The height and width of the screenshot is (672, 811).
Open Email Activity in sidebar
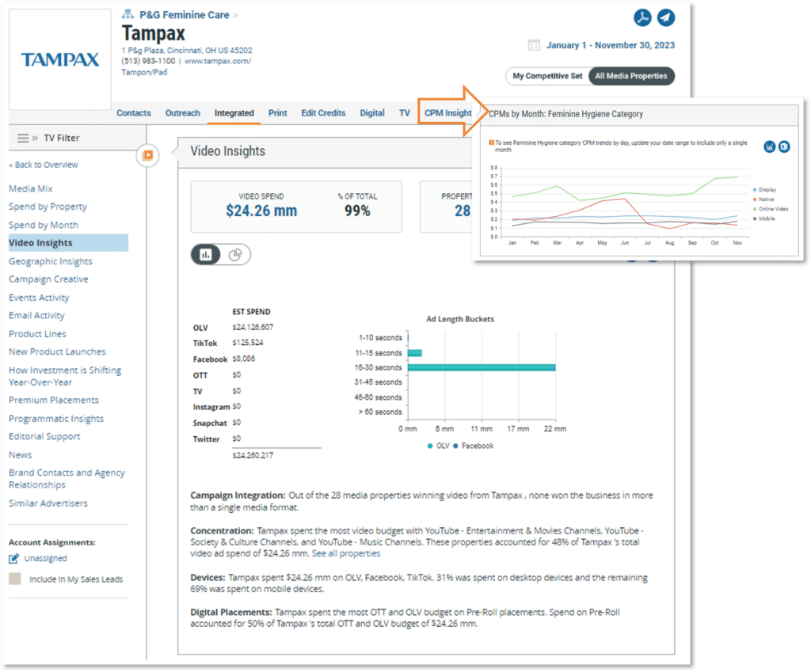tap(36, 315)
